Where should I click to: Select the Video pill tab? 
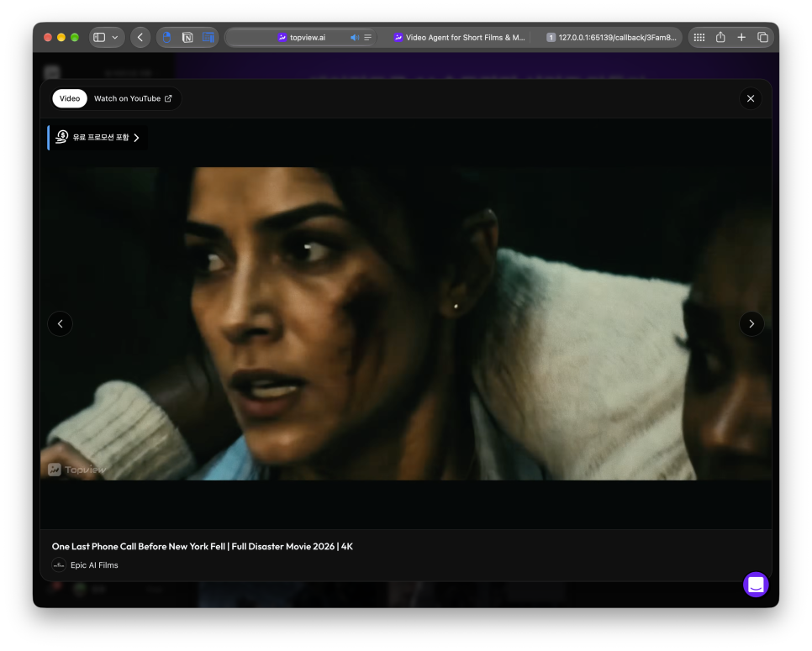(x=70, y=98)
